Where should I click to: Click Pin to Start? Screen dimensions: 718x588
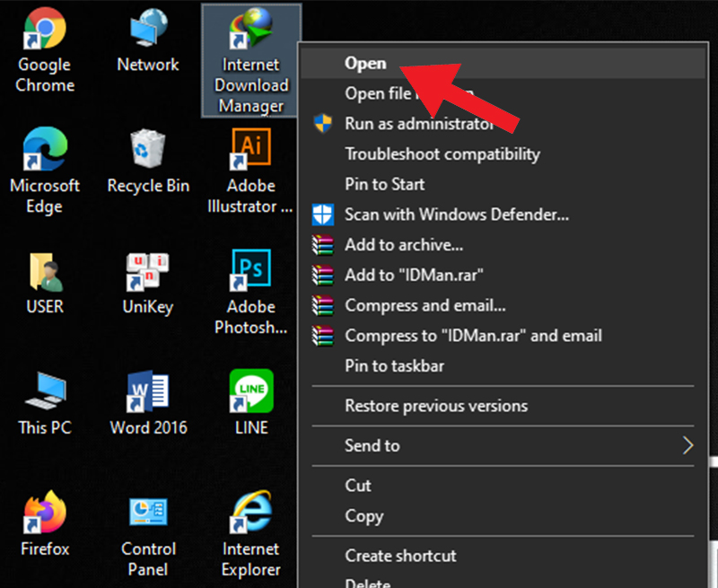click(x=503, y=184)
